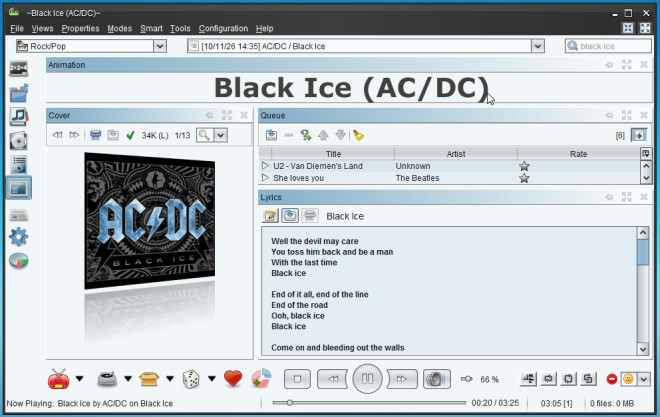Toggle the first mode button (intro mode)
The height and width of the screenshot is (417, 660).
[x=528, y=379]
